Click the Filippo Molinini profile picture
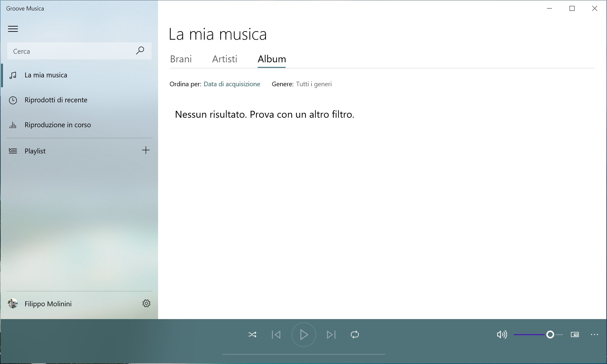607x364 pixels. [13, 304]
